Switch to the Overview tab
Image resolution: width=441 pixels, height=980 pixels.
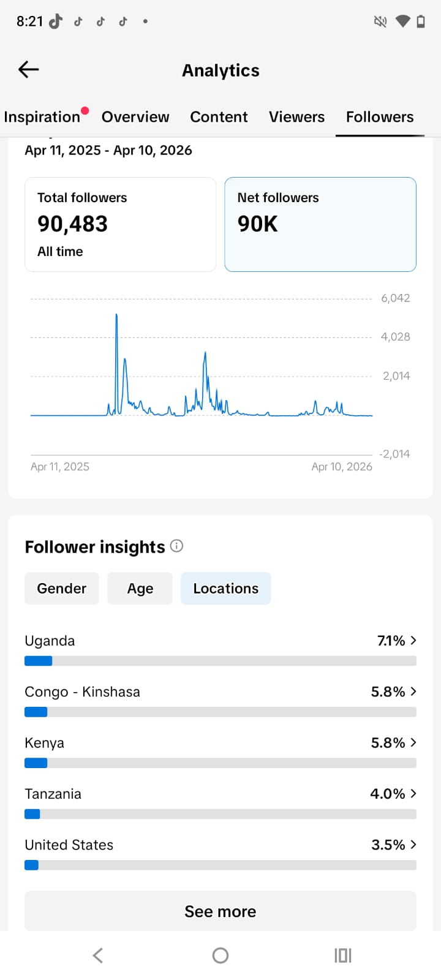click(x=135, y=117)
